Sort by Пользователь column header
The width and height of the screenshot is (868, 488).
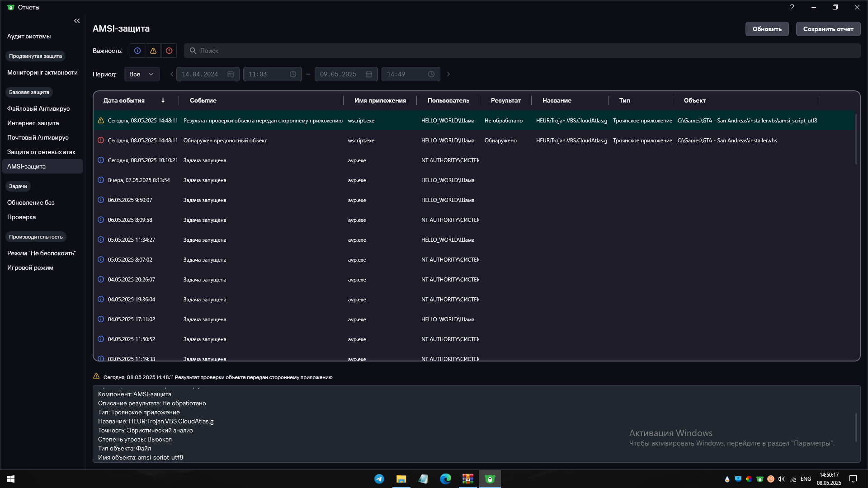click(x=448, y=100)
